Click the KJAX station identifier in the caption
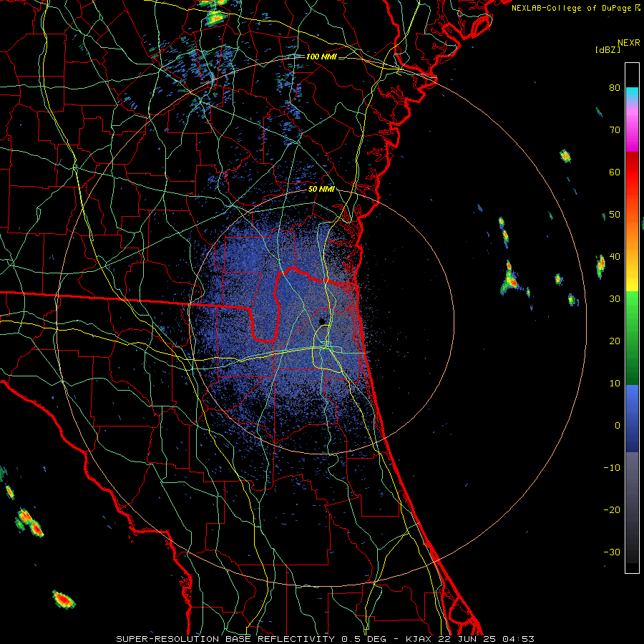This screenshot has width=644, height=644. pos(418,639)
